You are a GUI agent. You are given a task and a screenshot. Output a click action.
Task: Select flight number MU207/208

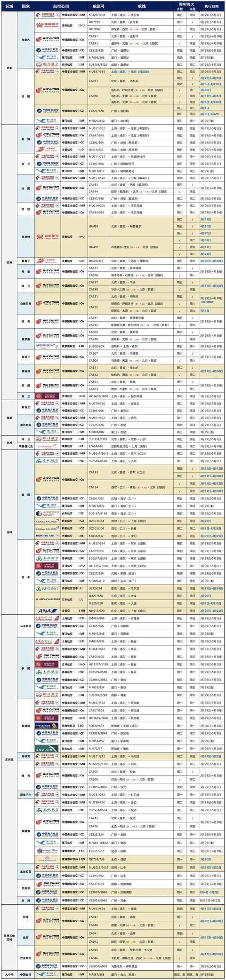98,15
